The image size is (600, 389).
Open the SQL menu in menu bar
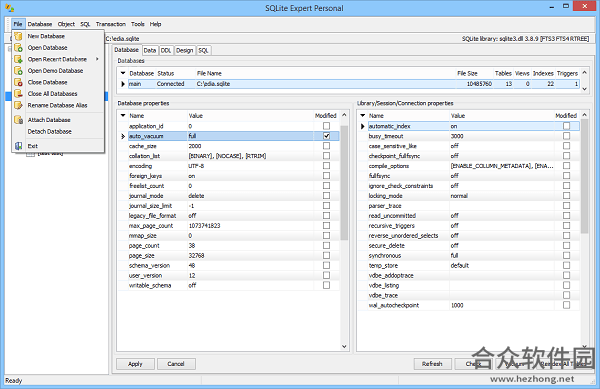85,24
